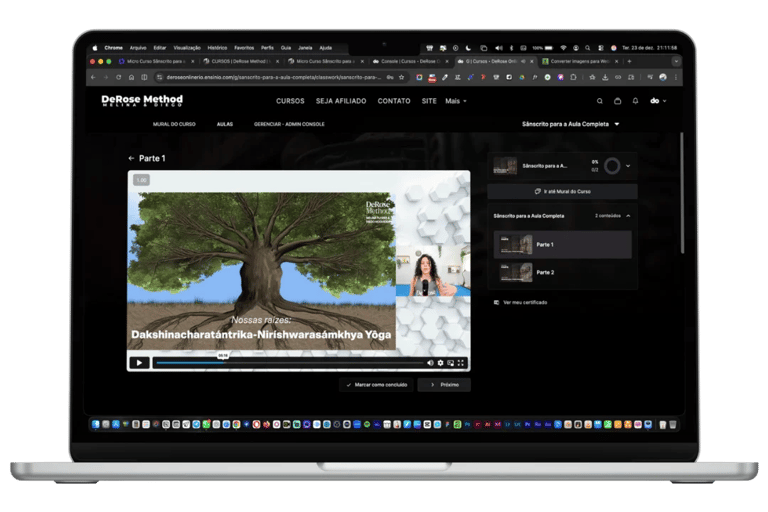Go to the next lesson with Próximo
The width and height of the screenshot is (768, 512).
444,385
